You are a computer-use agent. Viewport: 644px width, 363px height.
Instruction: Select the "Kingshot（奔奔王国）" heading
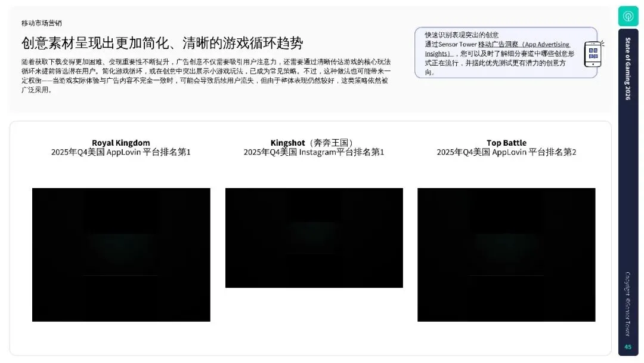pyautogui.click(x=311, y=143)
